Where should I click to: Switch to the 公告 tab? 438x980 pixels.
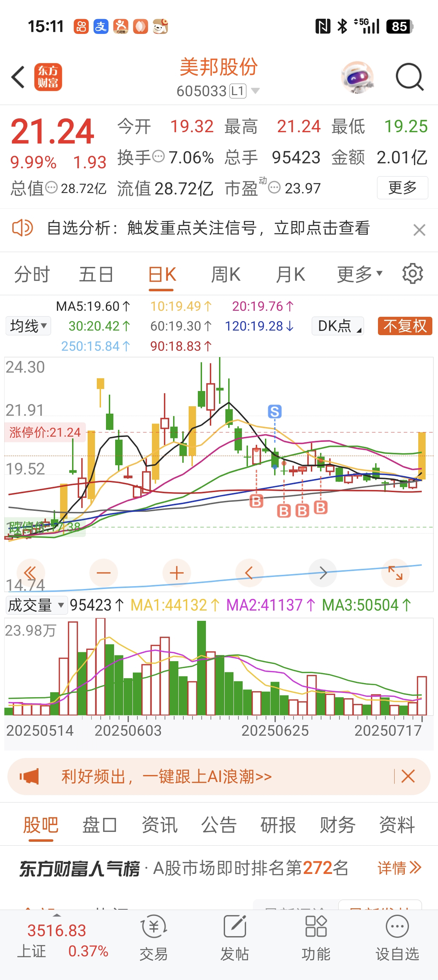pyautogui.click(x=219, y=825)
